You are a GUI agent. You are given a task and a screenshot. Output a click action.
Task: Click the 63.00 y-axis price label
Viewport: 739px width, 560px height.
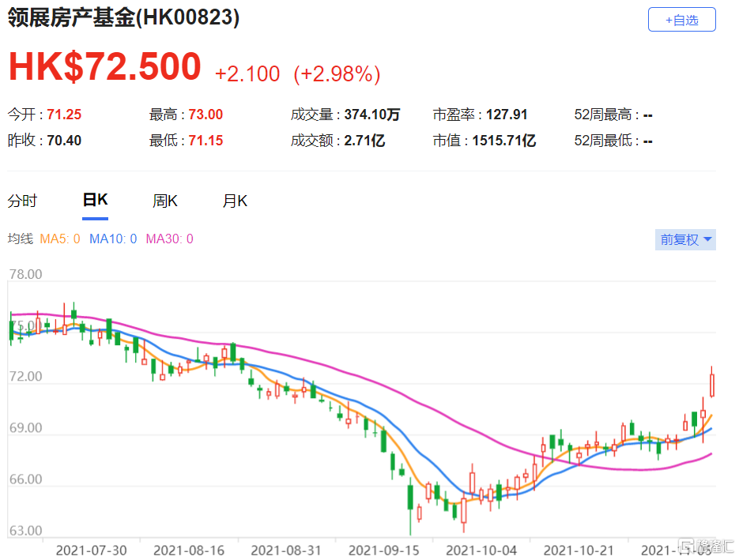coord(25,531)
